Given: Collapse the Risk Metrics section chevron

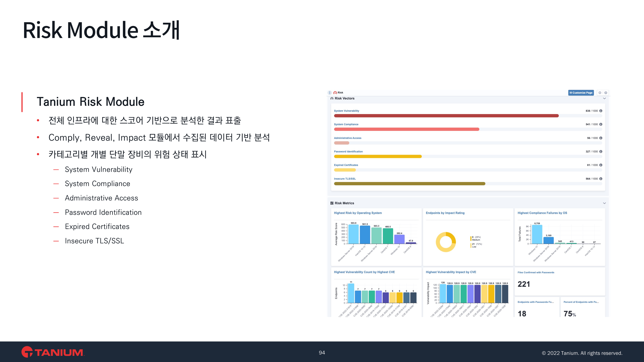Looking at the screenshot, I should point(604,203).
